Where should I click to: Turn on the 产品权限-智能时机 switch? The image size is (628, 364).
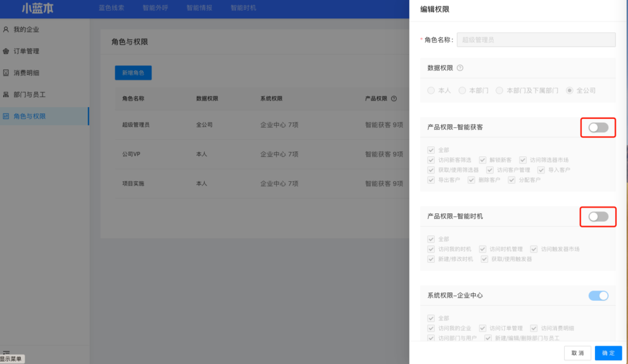[598, 216]
